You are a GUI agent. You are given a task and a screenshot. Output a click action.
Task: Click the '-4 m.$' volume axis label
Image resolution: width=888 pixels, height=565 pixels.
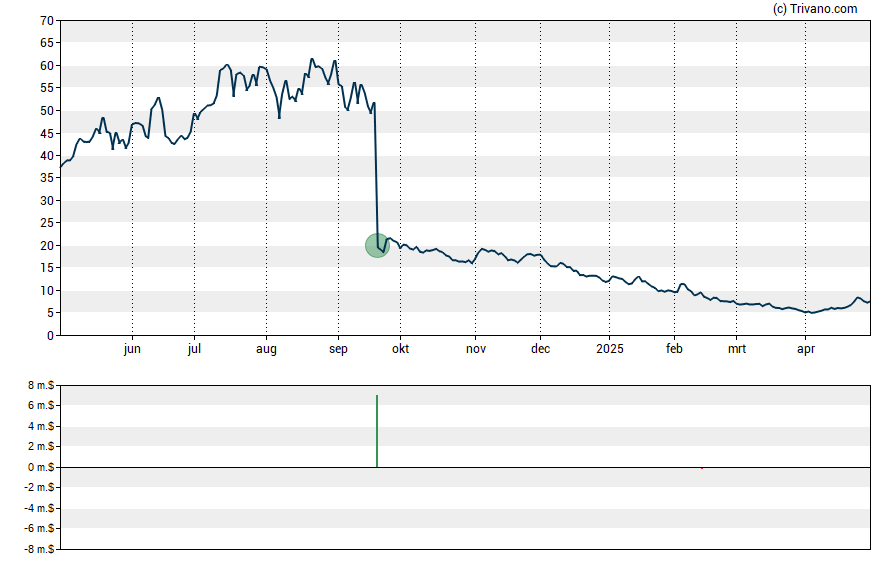point(39,508)
